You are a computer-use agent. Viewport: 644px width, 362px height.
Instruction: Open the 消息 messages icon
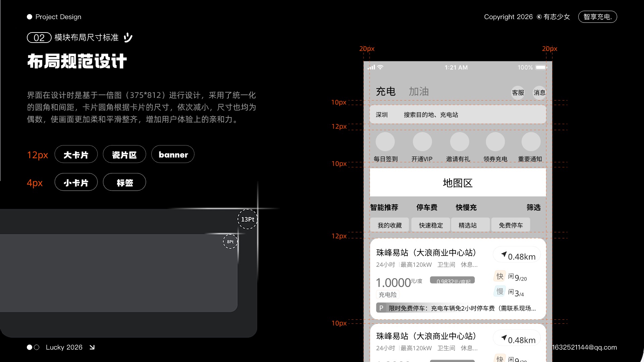[539, 93]
